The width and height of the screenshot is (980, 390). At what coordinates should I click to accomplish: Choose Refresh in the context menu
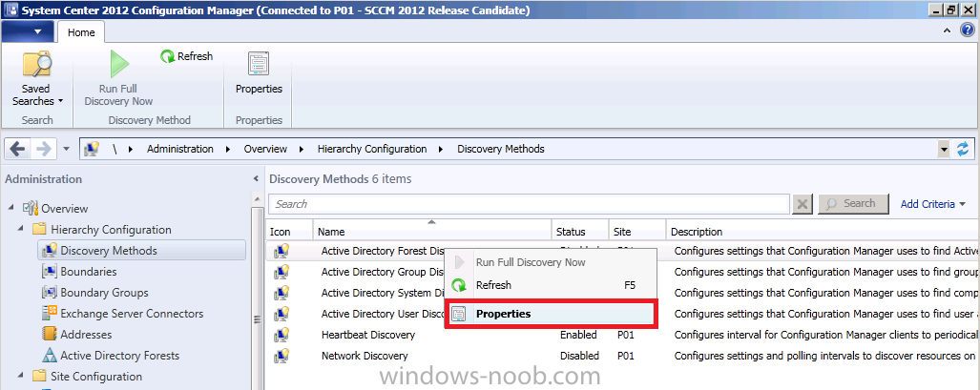[x=493, y=285]
